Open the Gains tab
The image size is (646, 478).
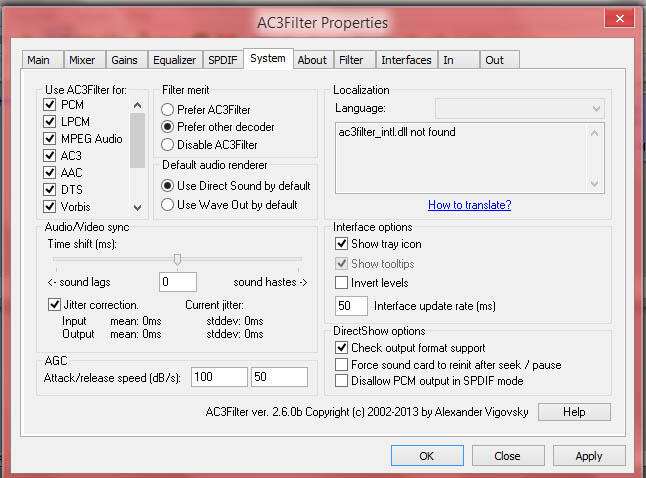click(127, 60)
